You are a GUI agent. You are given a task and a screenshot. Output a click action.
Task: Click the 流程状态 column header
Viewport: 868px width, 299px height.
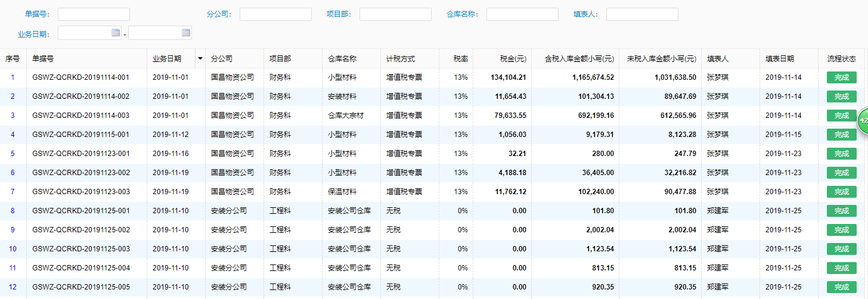tap(841, 59)
